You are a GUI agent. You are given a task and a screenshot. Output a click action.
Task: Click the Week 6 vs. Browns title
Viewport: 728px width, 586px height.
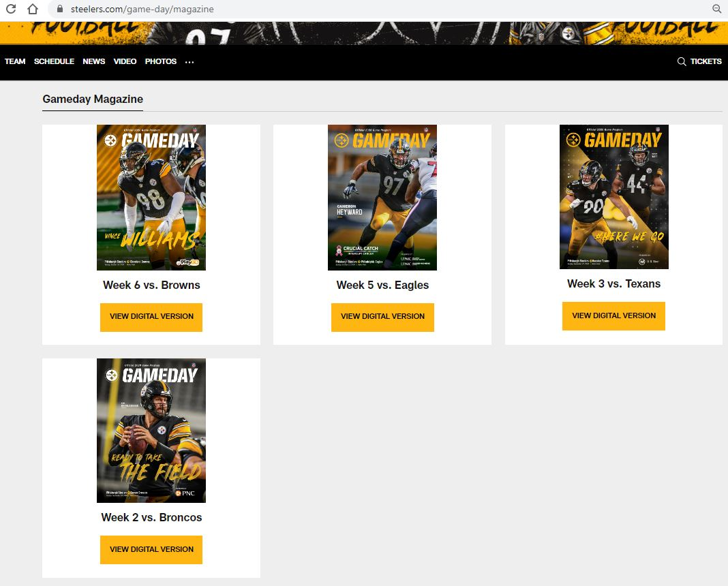pos(151,285)
